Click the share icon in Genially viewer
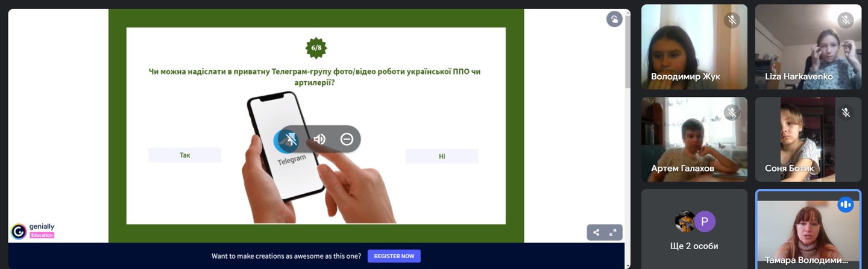The width and height of the screenshot is (868, 269). click(596, 232)
